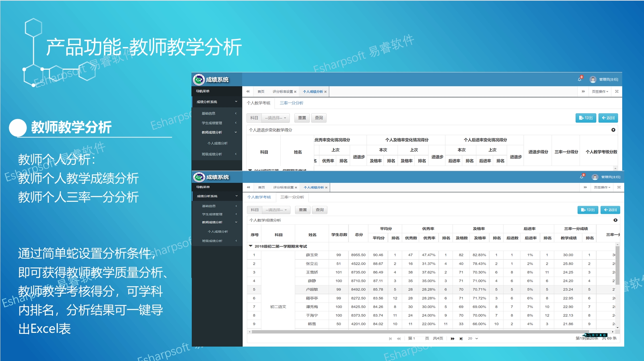Toggle fullscreen with the expand icon

coord(619,187)
